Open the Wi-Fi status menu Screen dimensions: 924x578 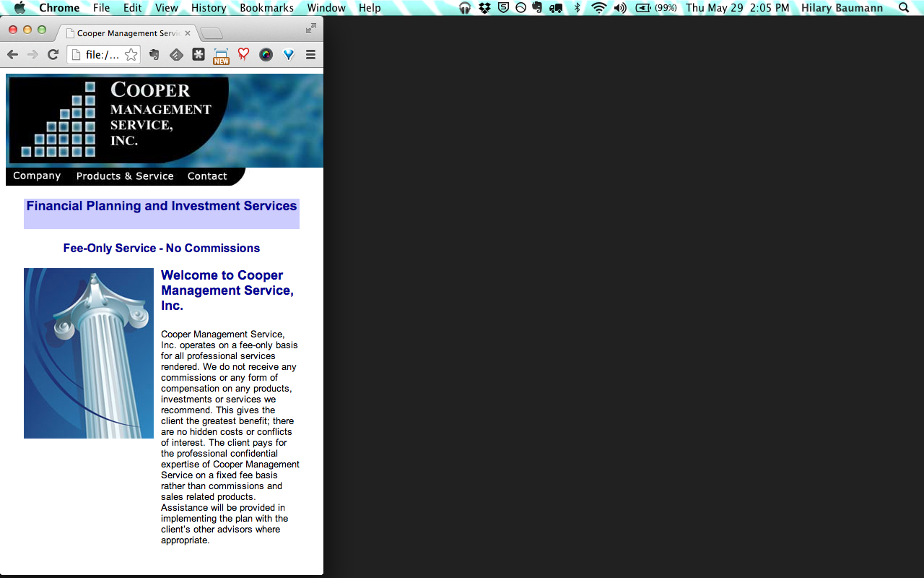coord(599,8)
